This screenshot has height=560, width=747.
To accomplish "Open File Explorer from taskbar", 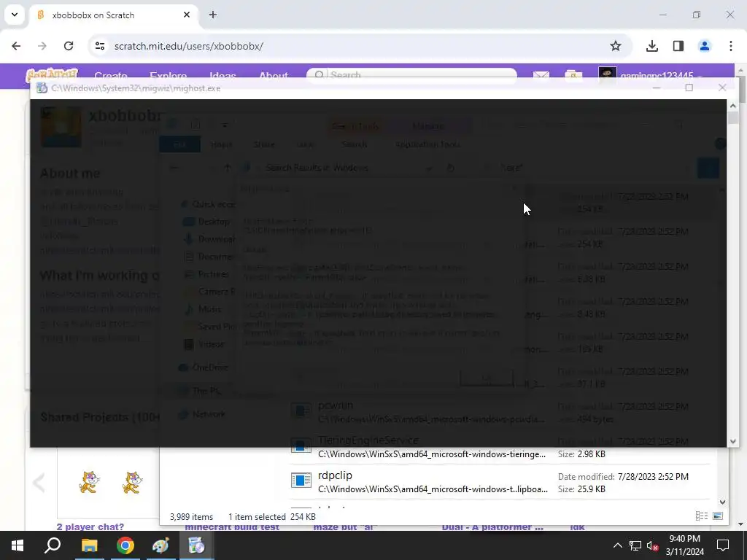I will click(89, 545).
